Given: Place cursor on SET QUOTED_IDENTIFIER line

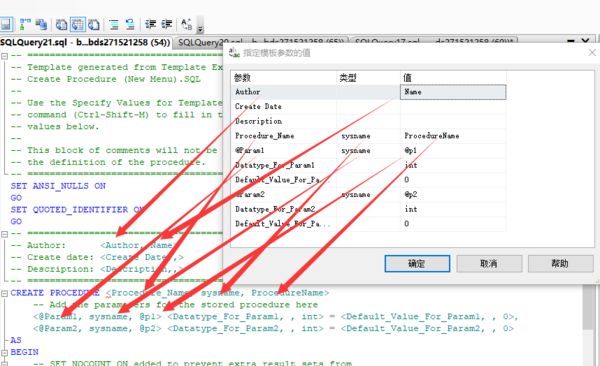Looking at the screenshot, I should pyautogui.click(x=77, y=210).
